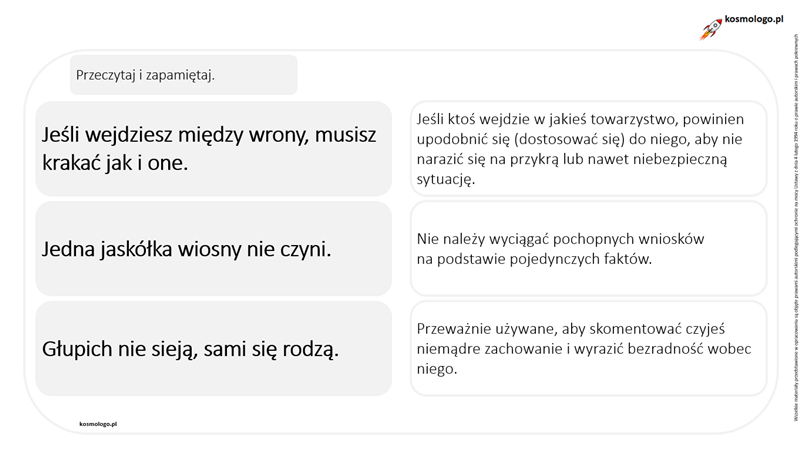Click the small kosmologo.pl footer text
800x451 pixels.
click(98, 424)
